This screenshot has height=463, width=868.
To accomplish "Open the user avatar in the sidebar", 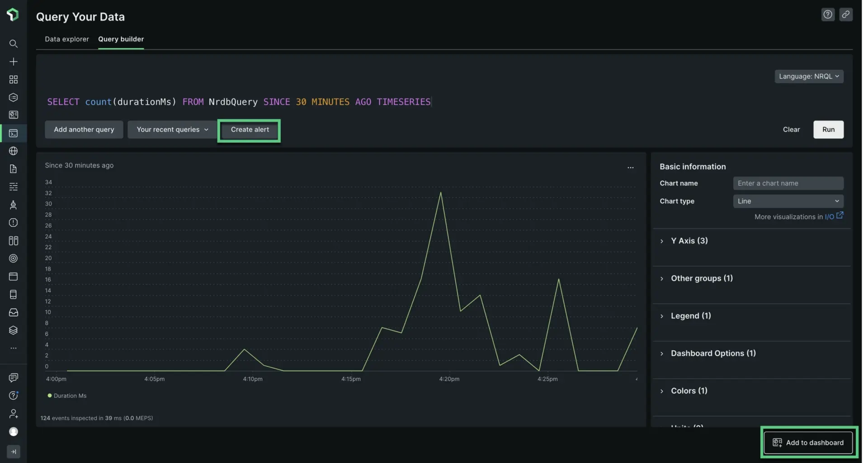I will (x=14, y=432).
